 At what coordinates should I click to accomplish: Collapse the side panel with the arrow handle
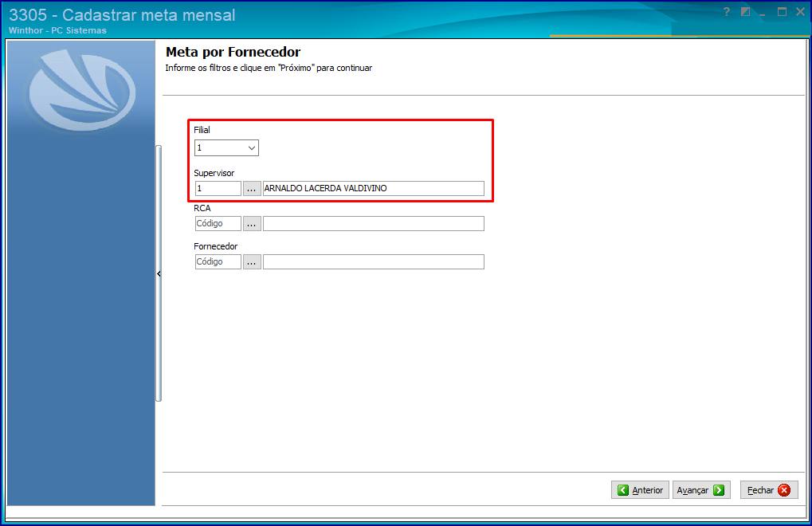[x=159, y=273]
